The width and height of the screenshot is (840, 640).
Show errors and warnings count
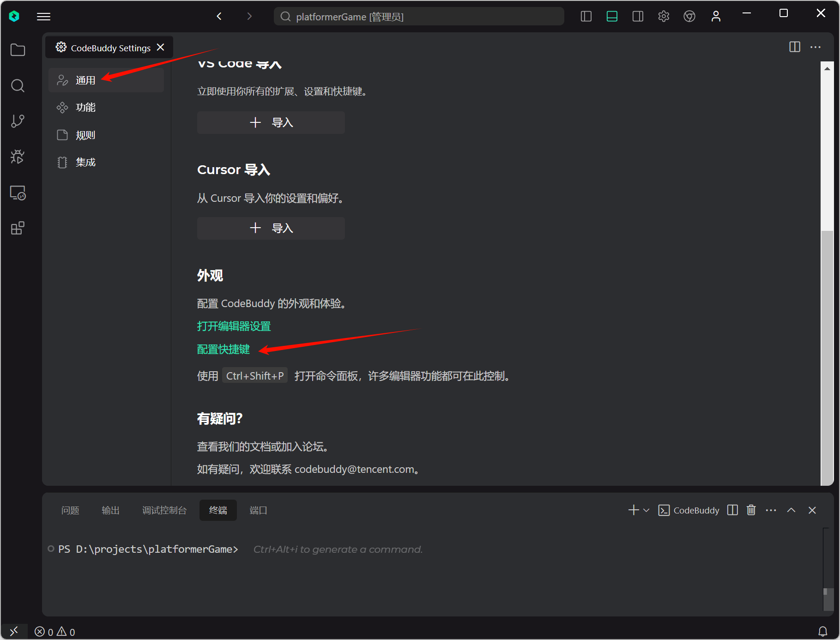pyautogui.click(x=55, y=632)
